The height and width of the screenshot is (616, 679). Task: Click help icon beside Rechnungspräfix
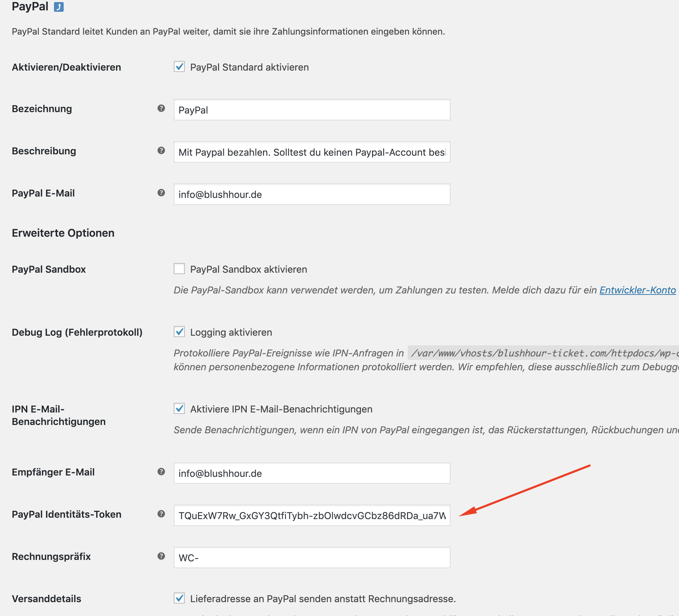point(161,556)
